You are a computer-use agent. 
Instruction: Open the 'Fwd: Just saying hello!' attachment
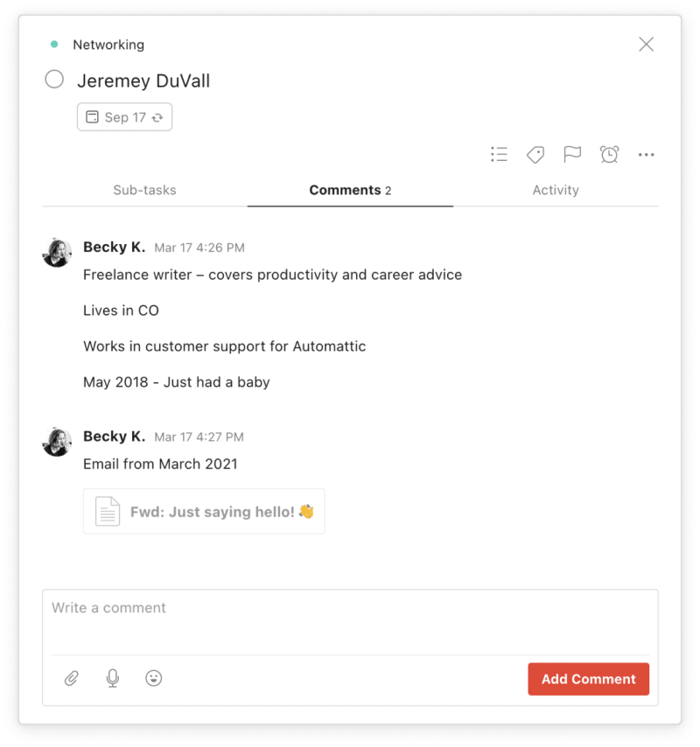tap(204, 511)
